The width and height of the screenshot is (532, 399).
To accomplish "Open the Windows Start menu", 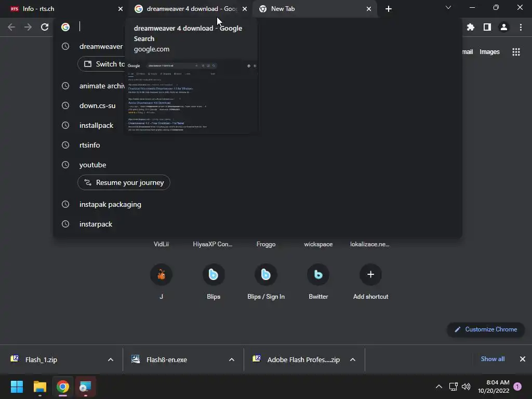I will click(17, 387).
